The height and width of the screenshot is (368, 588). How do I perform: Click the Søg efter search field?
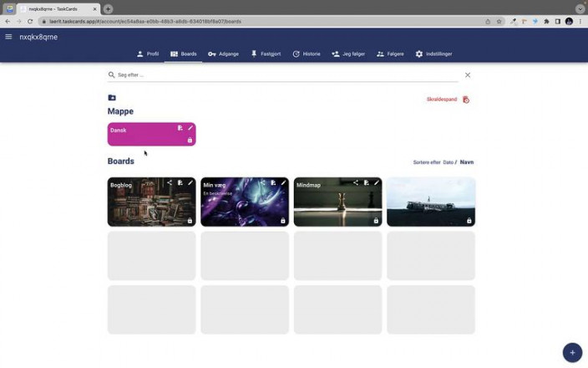coord(284,75)
